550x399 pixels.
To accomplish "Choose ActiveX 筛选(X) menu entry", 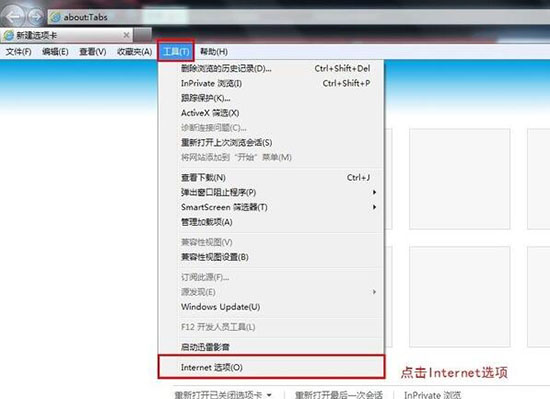I will (x=271, y=113).
